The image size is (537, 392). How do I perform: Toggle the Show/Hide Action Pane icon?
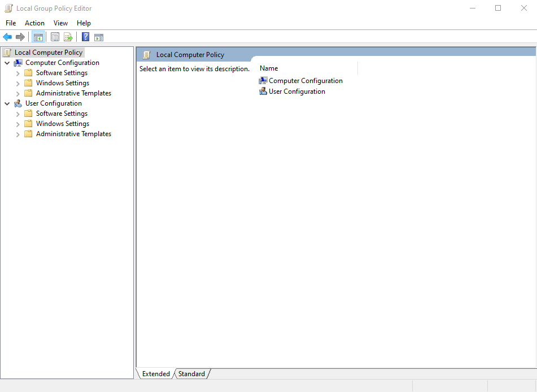click(x=99, y=37)
